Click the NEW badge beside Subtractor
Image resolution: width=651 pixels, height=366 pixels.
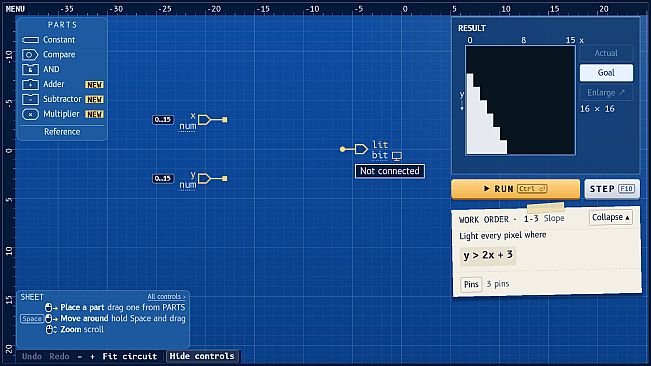coord(94,100)
